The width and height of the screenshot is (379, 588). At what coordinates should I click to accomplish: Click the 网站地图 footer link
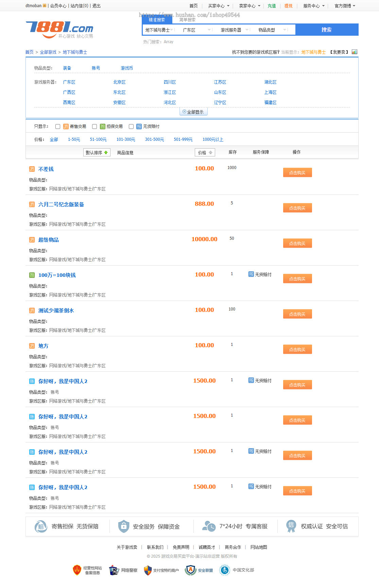click(259, 547)
